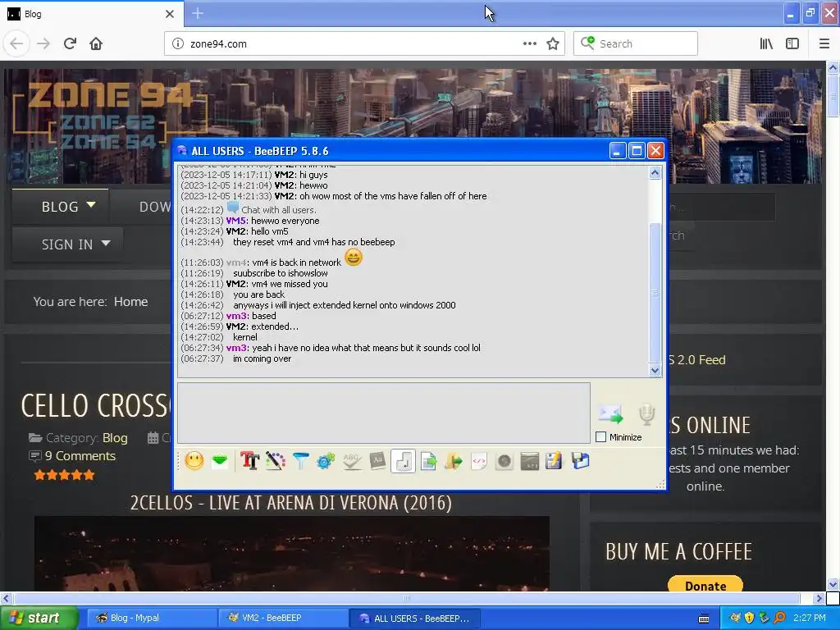Close the Blog browser tab
This screenshot has height=630, width=840.
[x=170, y=14]
